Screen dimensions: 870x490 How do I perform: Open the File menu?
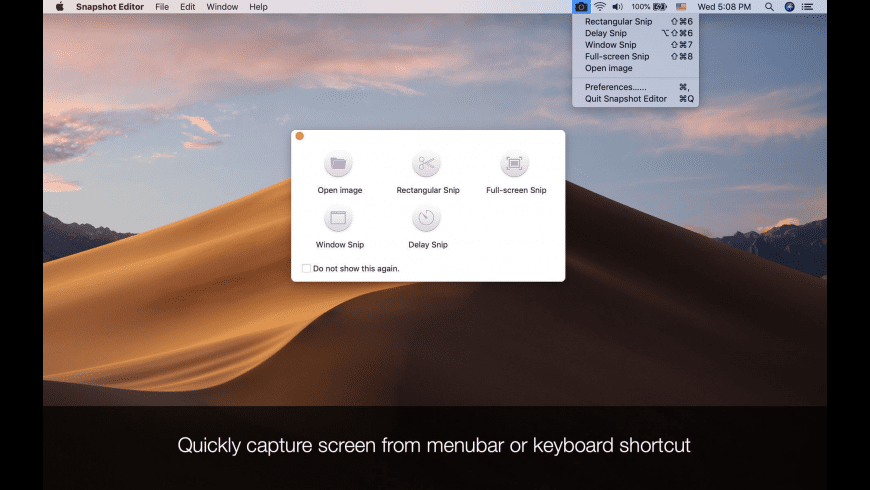(x=162, y=7)
